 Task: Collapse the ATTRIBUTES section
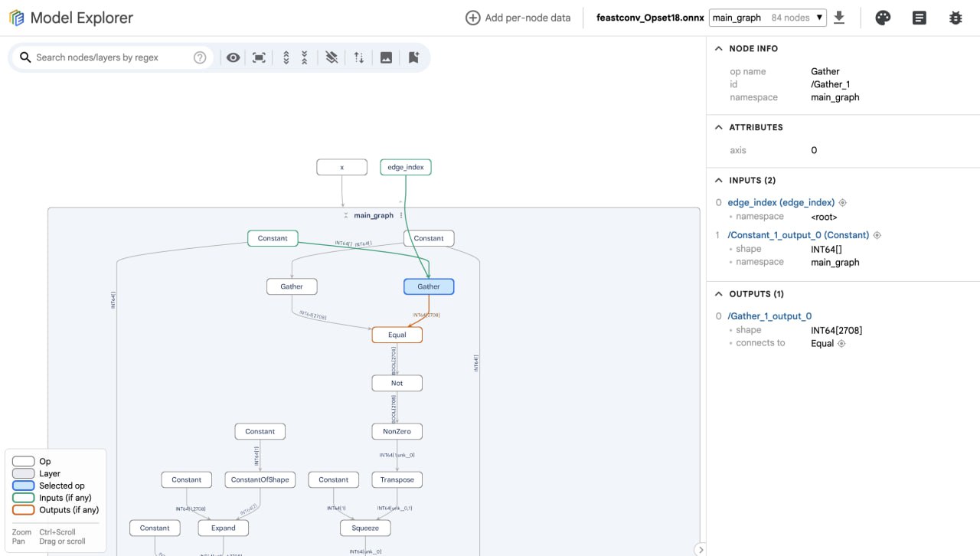point(718,127)
